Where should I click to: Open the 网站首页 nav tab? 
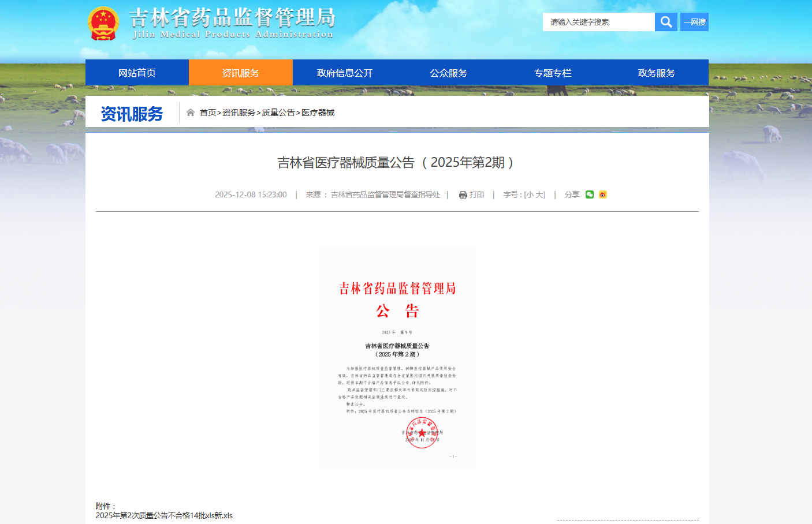137,73
